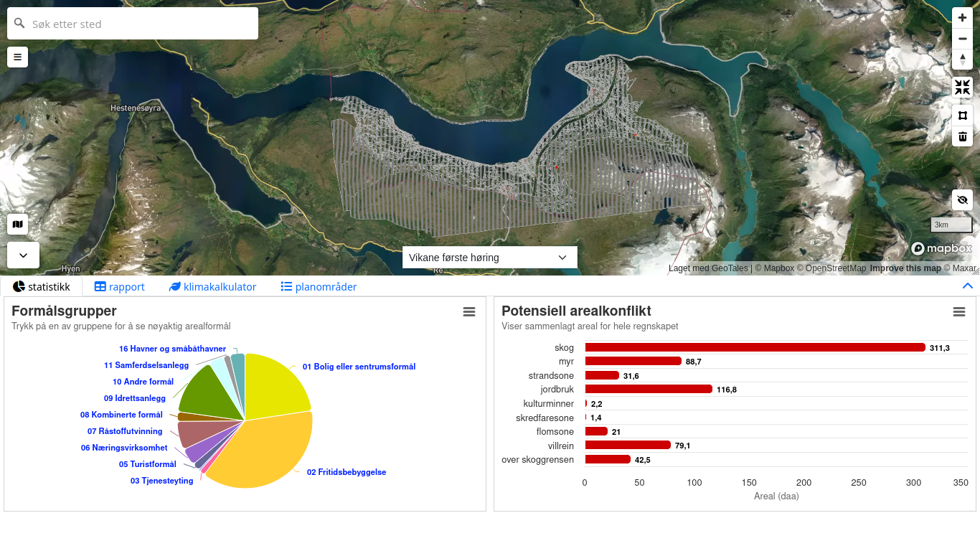This screenshot has height=551, width=980.
Task: Click the trash delete icon
Action: pyautogui.click(x=962, y=136)
